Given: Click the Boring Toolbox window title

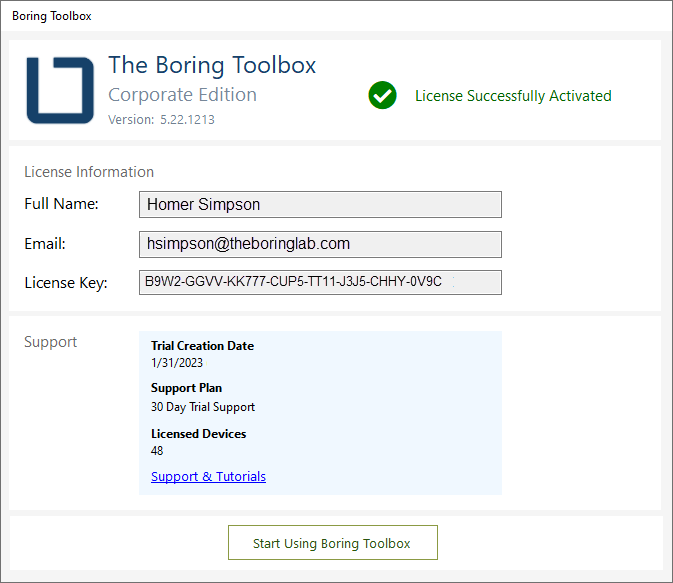Looking at the screenshot, I should coord(52,16).
